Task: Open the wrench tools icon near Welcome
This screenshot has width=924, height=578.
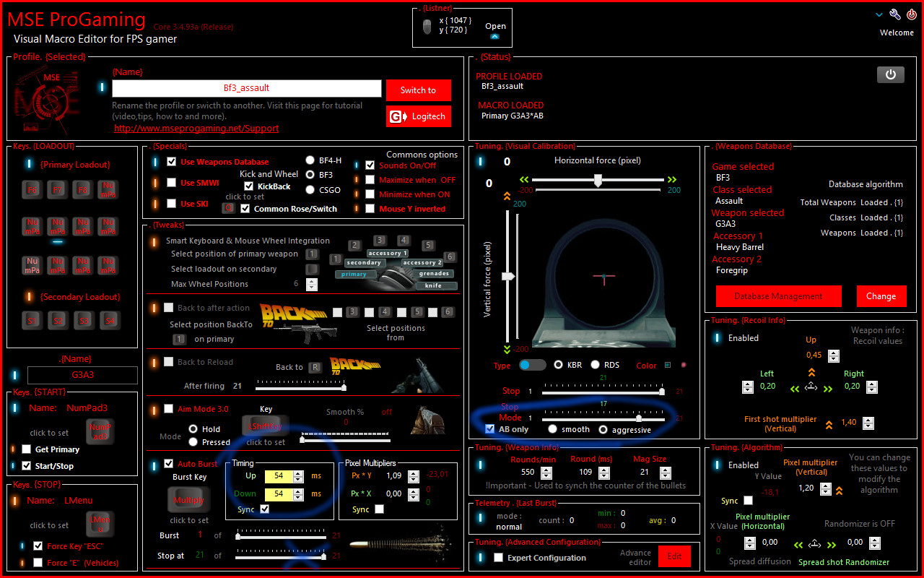Action: [x=895, y=14]
